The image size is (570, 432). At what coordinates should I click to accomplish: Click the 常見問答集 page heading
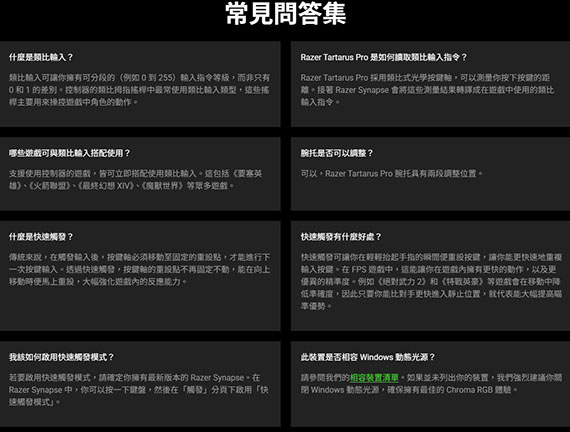click(285, 14)
